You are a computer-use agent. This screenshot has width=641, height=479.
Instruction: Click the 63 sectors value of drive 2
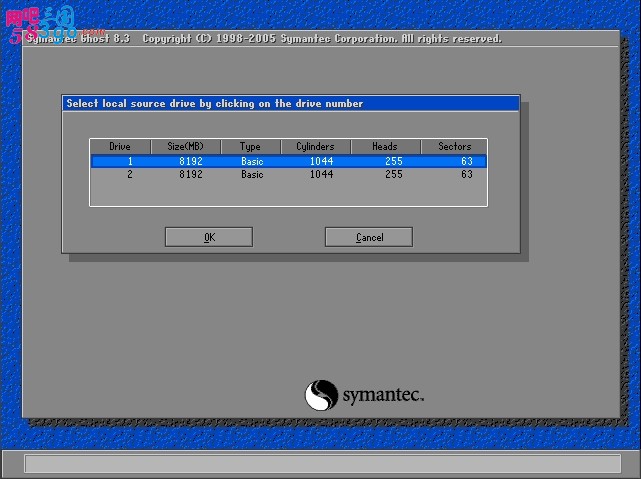click(467, 175)
